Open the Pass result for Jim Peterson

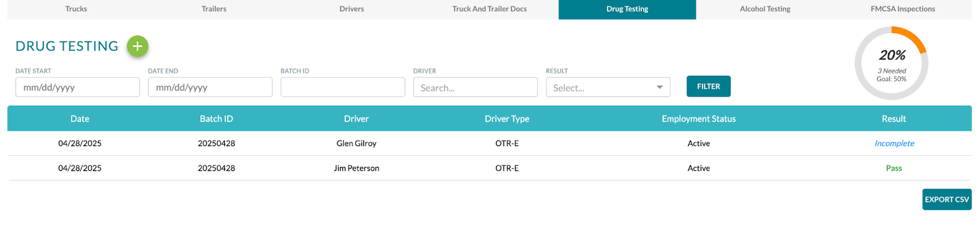(894, 168)
